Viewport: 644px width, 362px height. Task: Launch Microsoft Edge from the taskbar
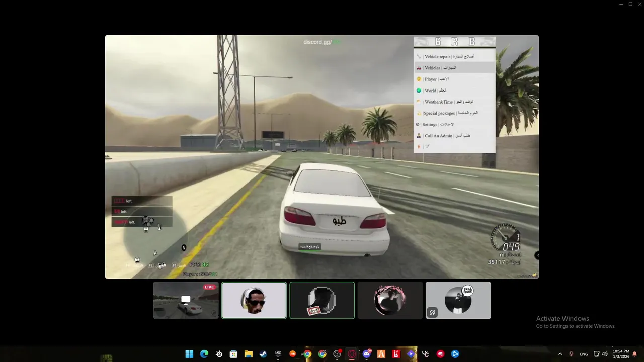click(204, 354)
